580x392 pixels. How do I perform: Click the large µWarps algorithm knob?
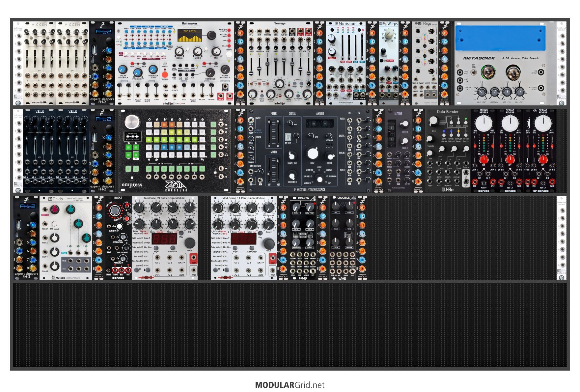point(389,33)
